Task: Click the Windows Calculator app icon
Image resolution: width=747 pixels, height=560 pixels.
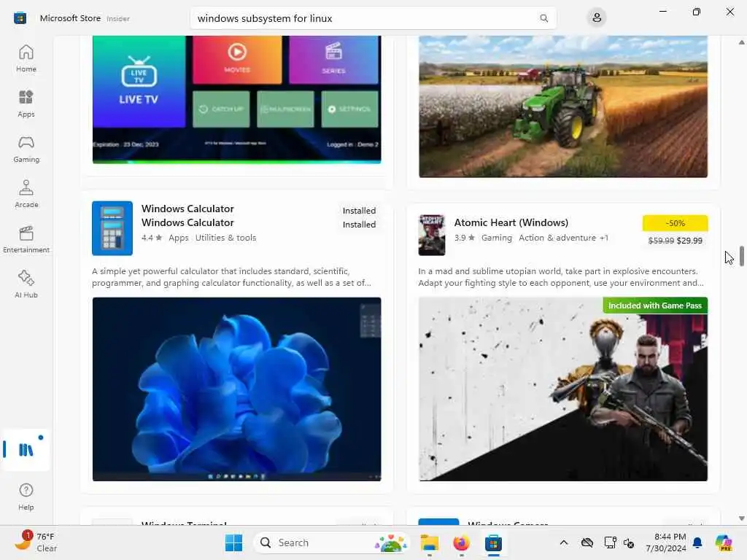Action: (112, 228)
